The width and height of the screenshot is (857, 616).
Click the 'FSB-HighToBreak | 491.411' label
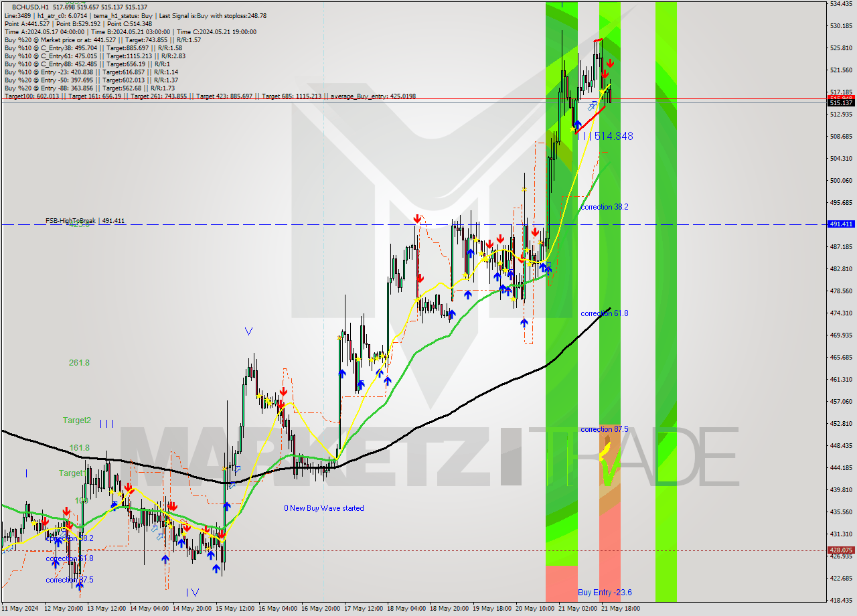click(x=85, y=220)
